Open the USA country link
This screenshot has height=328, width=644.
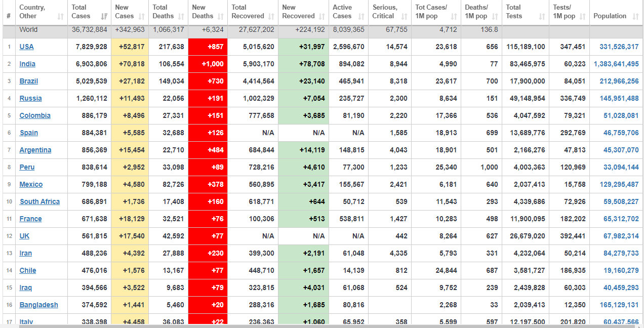[x=26, y=47]
